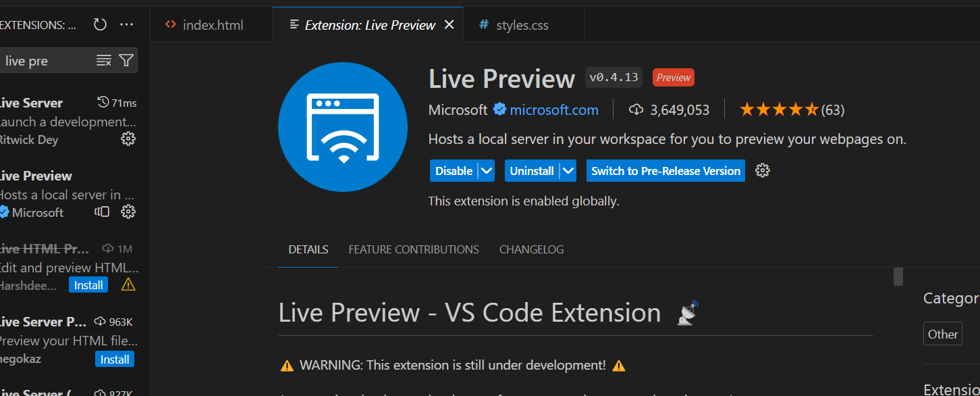Expand the Disable dropdown arrow
980x396 pixels.
pyautogui.click(x=487, y=171)
